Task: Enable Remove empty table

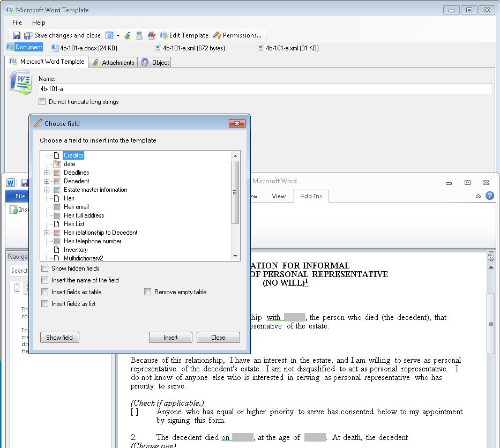Action: tap(147, 292)
